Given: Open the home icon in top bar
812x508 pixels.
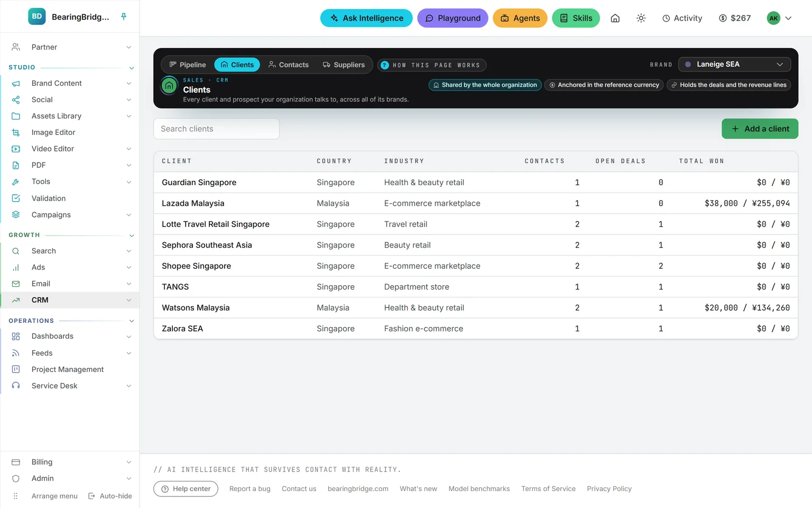Looking at the screenshot, I should (615, 18).
